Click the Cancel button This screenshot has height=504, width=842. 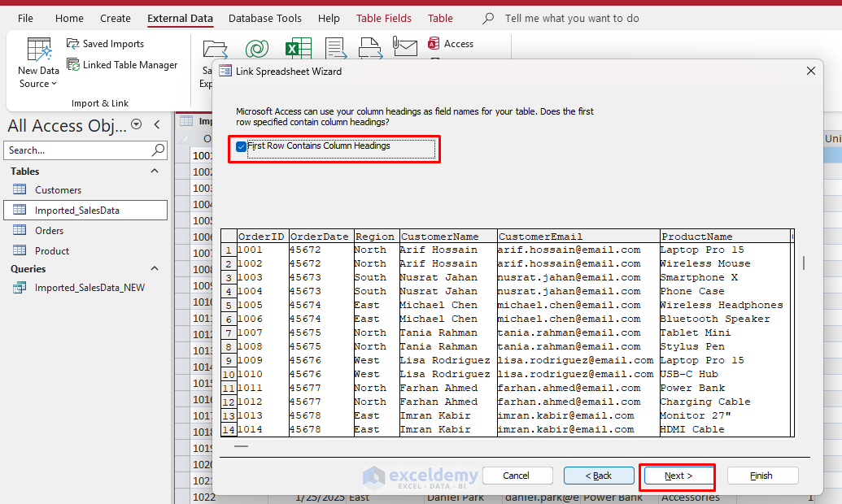point(517,476)
